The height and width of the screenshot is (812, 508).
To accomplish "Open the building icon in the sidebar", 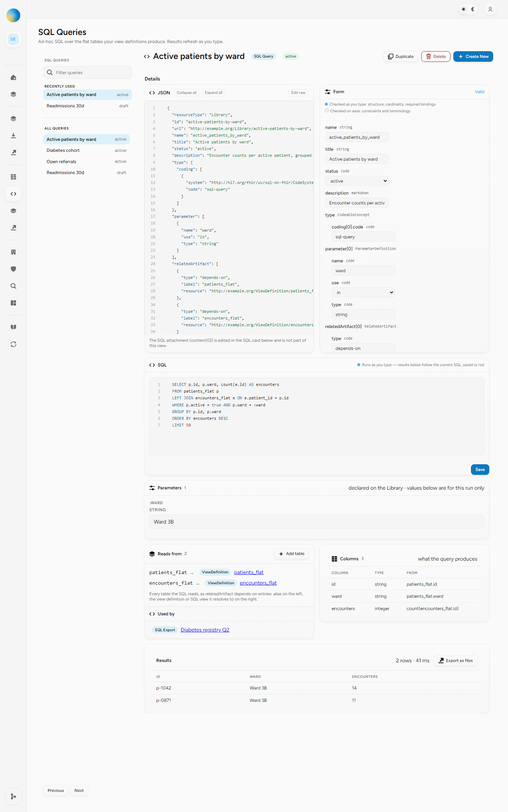I will pos(13,252).
